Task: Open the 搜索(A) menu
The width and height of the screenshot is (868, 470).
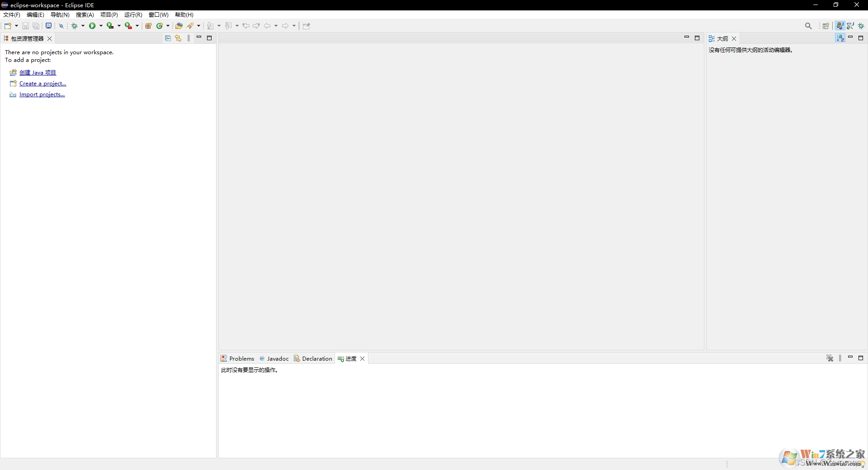Action: [x=85, y=15]
